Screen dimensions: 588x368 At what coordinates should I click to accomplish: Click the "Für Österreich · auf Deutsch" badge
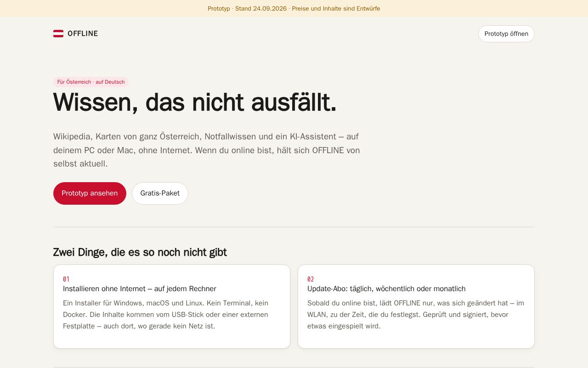click(x=91, y=82)
